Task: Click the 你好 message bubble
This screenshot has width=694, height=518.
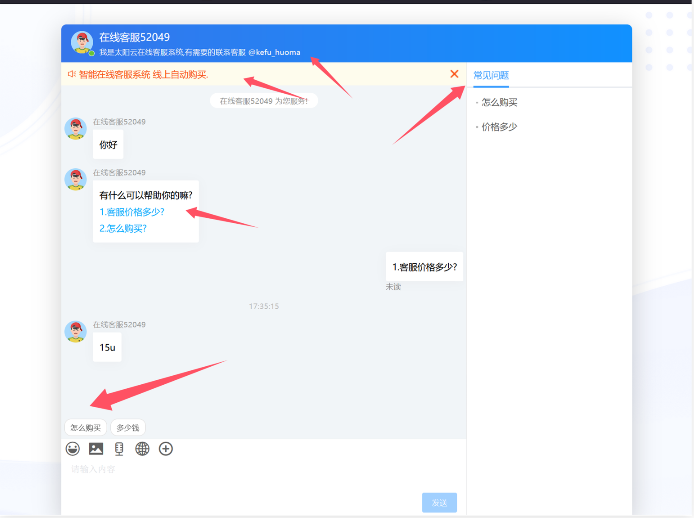Action: [108, 145]
